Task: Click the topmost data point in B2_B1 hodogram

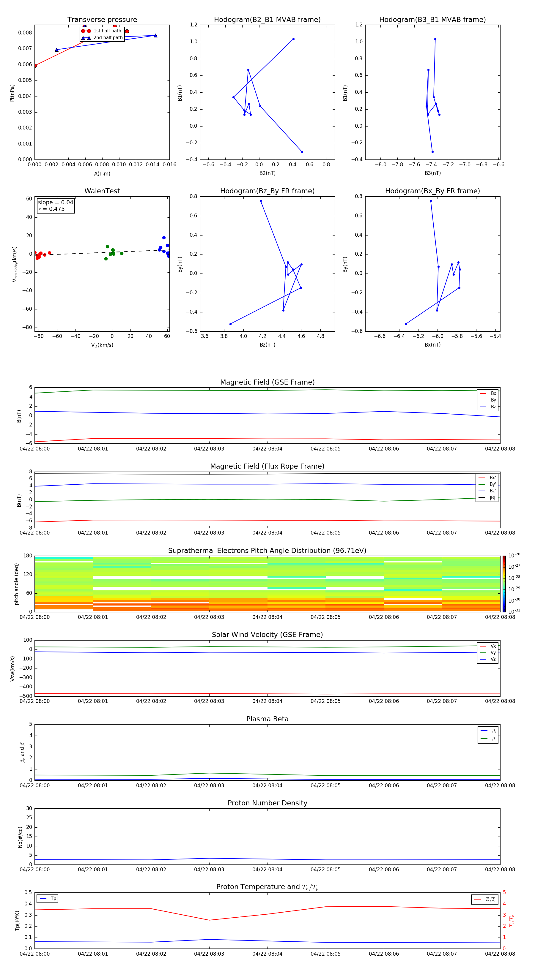Action: (x=293, y=39)
